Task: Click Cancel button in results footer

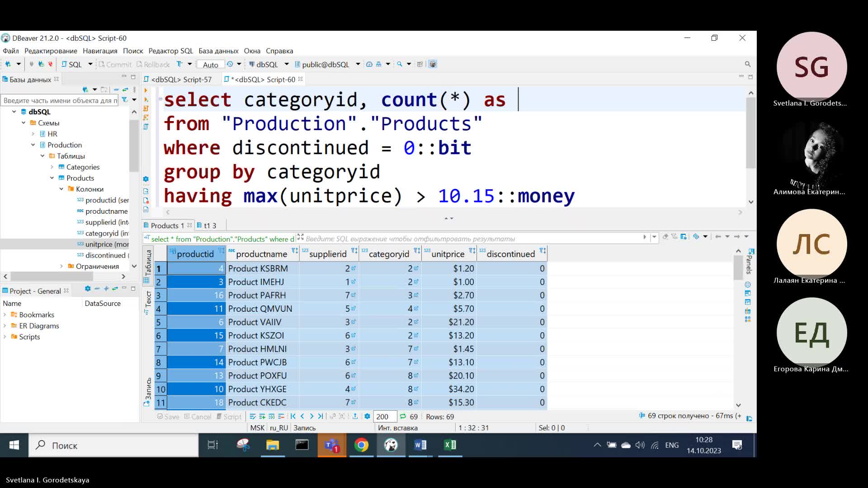Action: pos(198,417)
